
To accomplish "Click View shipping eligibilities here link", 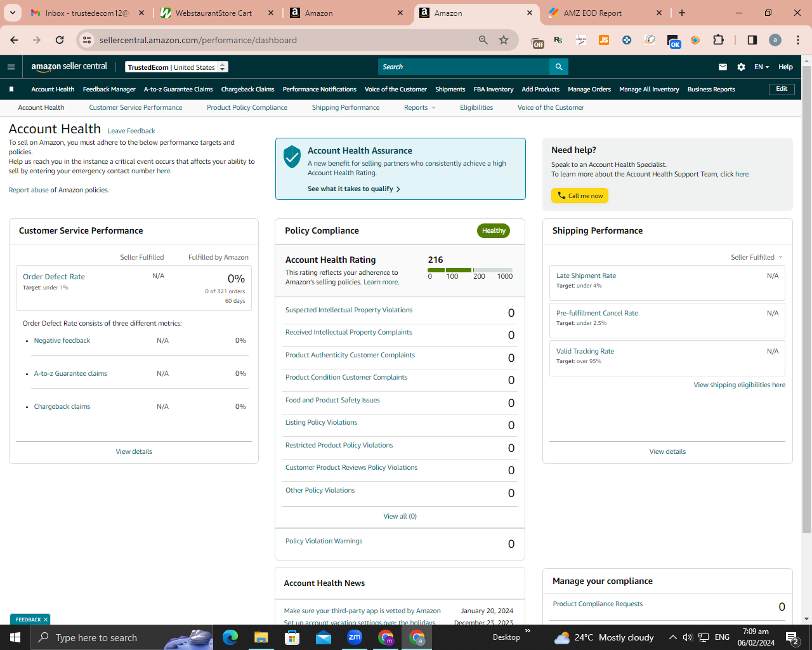I will coord(739,385).
